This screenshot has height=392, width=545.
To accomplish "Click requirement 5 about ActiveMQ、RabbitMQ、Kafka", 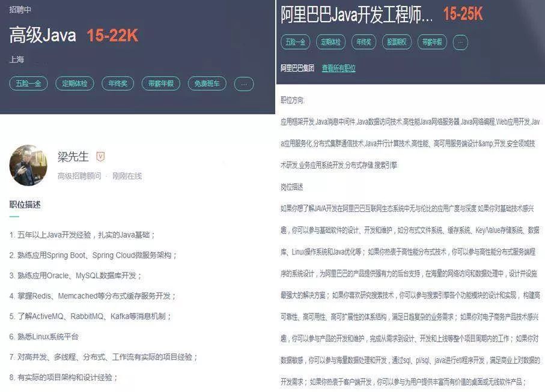I will pyautogui.click(x=90, y=316).
